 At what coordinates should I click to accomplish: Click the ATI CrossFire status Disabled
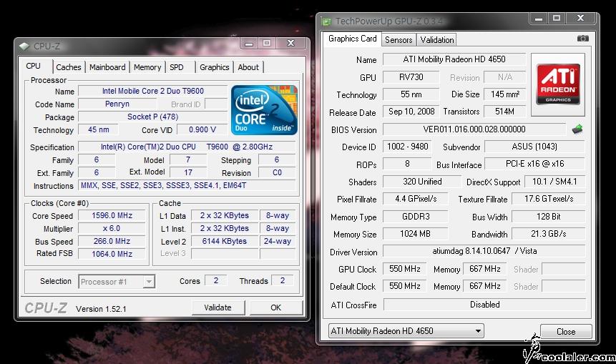(x=484, y=305)
